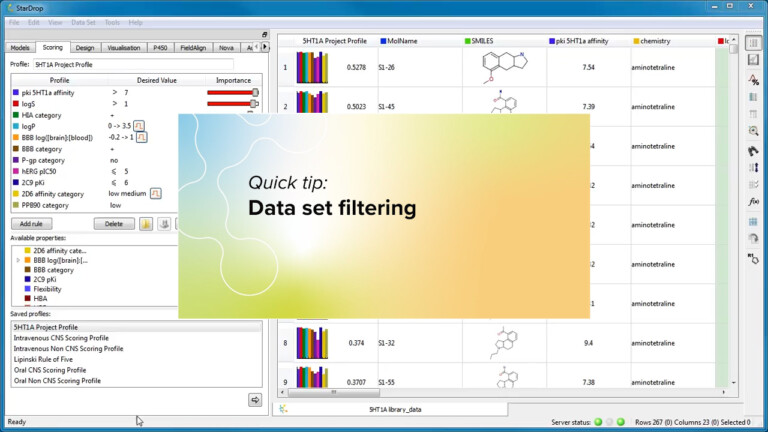Open the Edit menu
The width and height of the screenshot is (768, 432).
[x=33, y=22]
